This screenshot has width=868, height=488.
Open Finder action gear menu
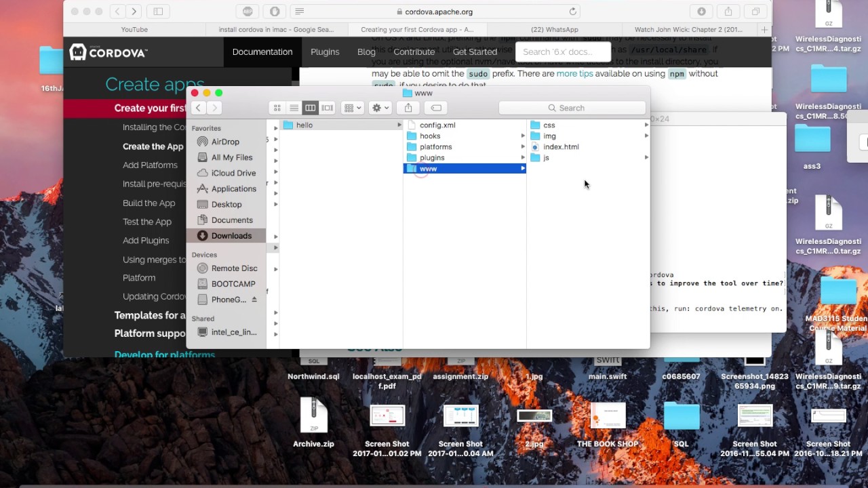click(x=380, y=108)
